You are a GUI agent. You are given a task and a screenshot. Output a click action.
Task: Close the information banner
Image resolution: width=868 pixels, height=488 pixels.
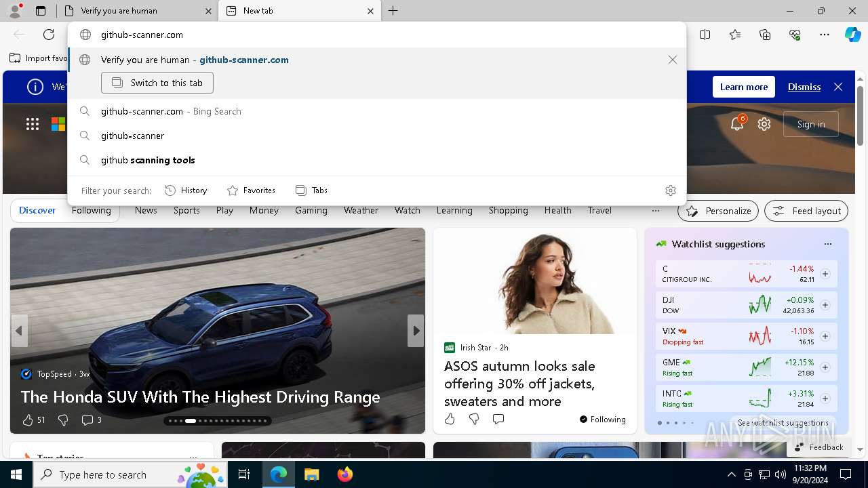[x=838, y=87]
